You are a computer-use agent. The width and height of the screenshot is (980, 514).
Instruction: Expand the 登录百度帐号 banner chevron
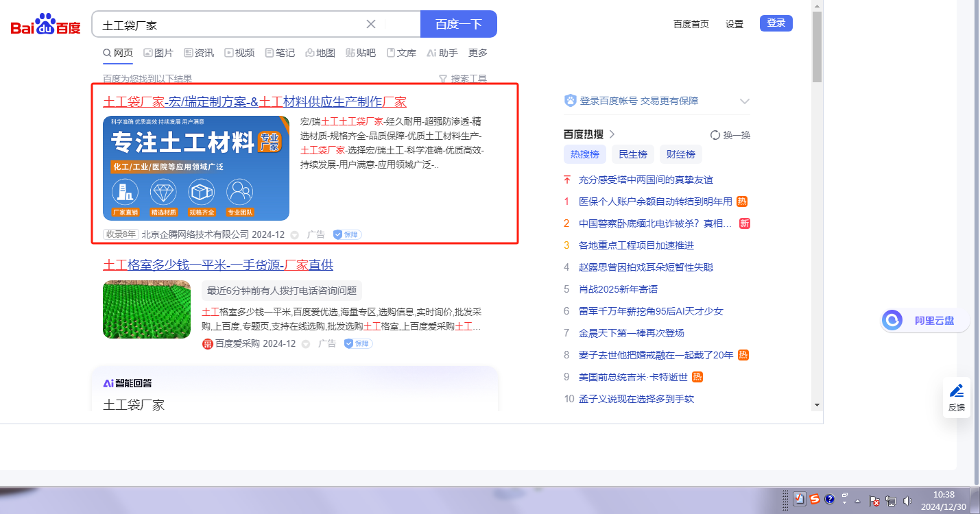pos(745,101)
